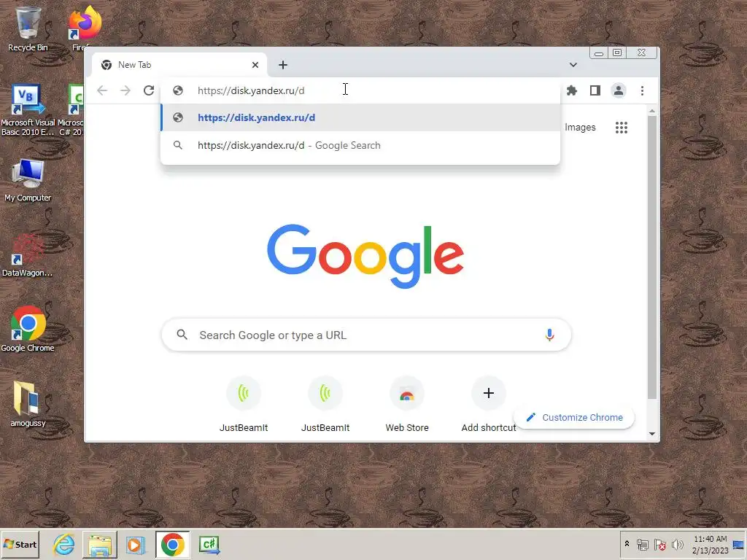The width and height of the screenshot is (747, 560).
Task: Click the Chrome taskbar button
Action: click(172, 544)
